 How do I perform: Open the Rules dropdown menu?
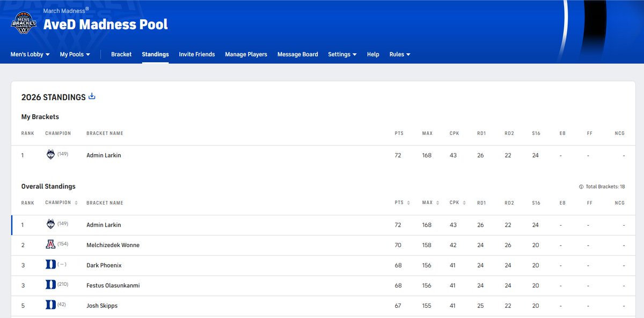click(x=400, y=54)
